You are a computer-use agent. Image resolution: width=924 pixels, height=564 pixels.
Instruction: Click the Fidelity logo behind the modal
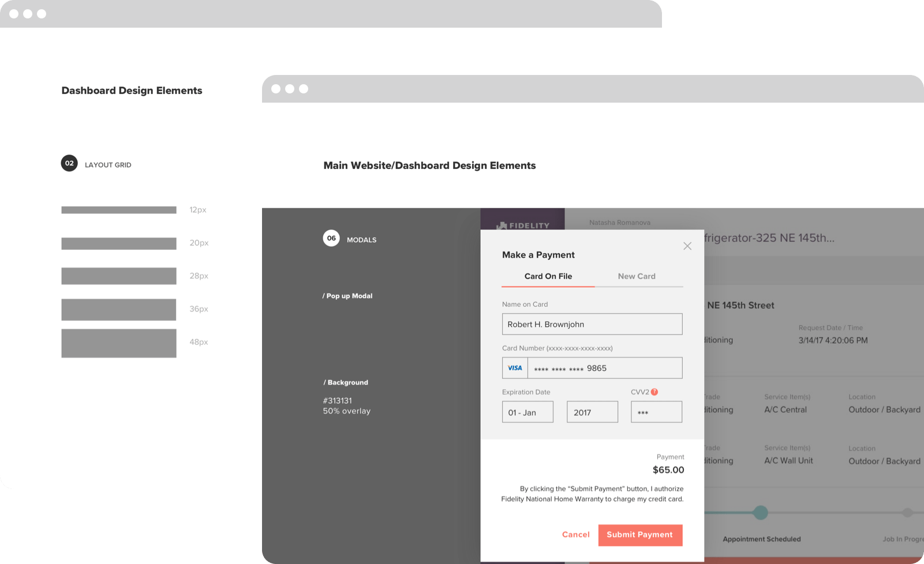click(522, 225)
